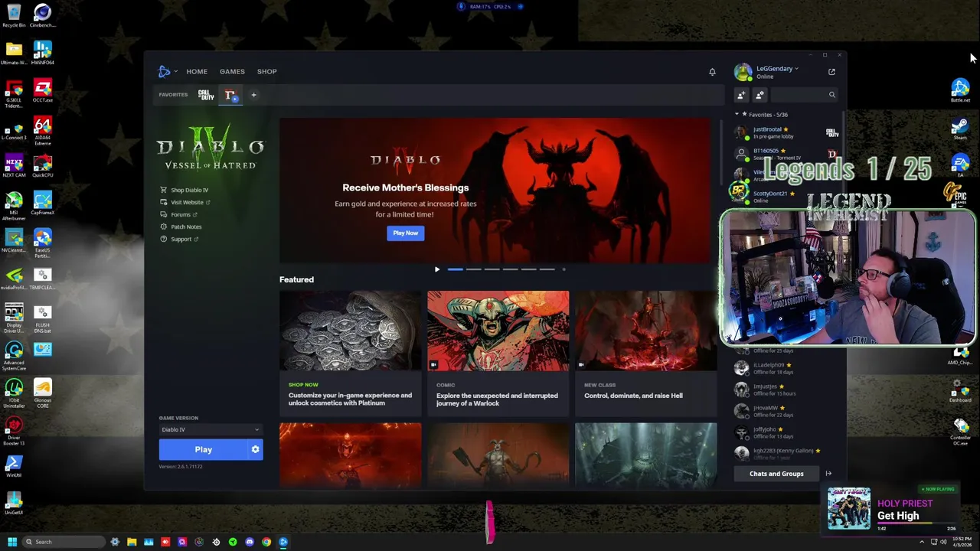Open the Support link
Screen dimensions: 980x551
(x=179, y=239)
